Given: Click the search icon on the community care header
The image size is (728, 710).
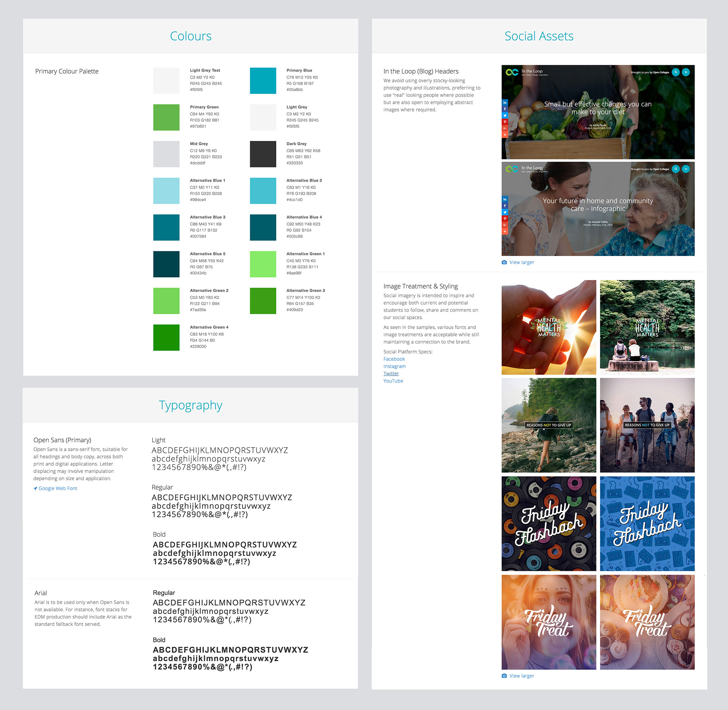Looking at the screenshot, I should point(676,169).
